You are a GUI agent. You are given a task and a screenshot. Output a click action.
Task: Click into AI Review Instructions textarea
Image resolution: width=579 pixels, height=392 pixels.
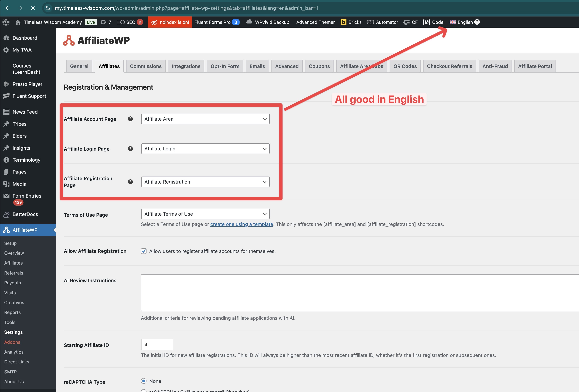click(360, 293)
